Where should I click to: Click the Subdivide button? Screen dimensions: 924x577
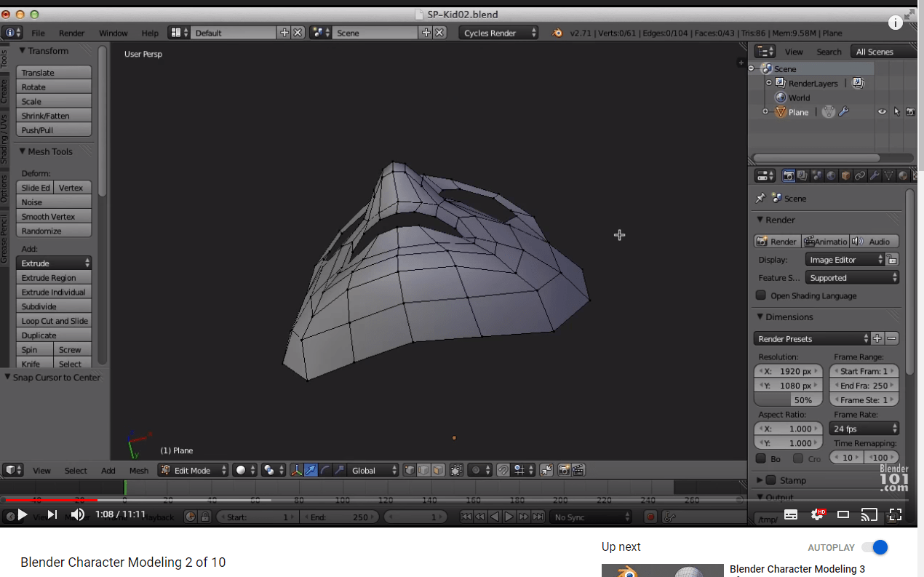pyautogui.click(x=54, y=306)
